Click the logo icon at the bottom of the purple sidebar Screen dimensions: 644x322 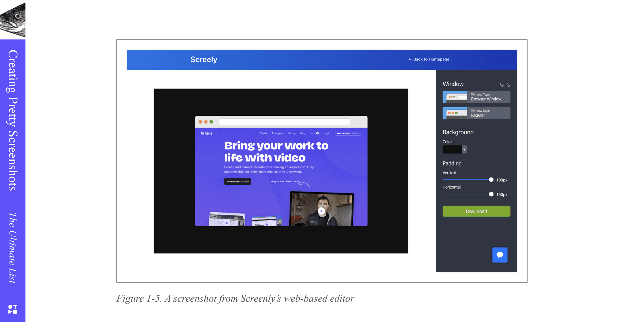point(13,309)
